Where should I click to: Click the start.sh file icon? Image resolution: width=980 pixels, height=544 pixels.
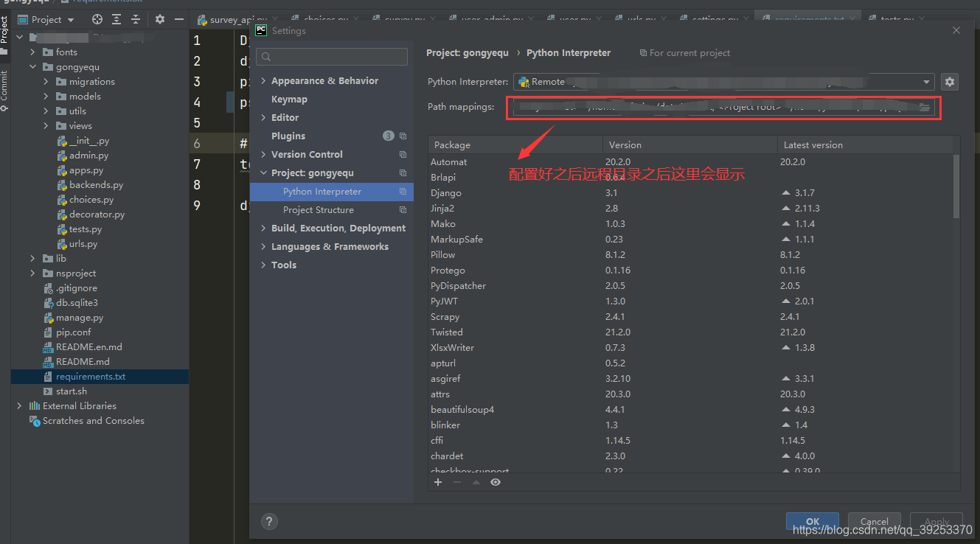tap(48, 391)
